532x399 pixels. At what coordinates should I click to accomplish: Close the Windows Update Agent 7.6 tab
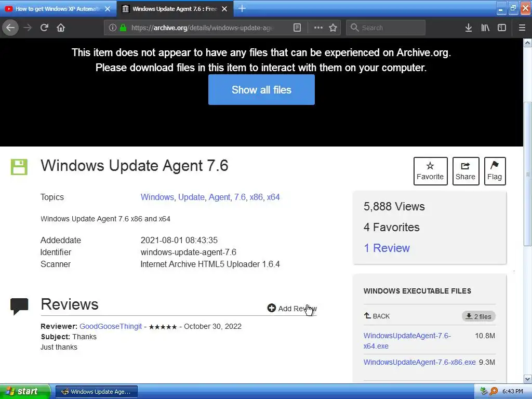[x=224, y=9]
